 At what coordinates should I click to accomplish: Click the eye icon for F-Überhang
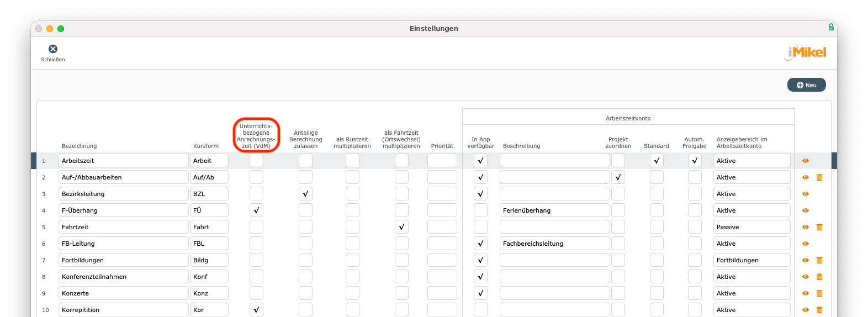tap(806, 210)
